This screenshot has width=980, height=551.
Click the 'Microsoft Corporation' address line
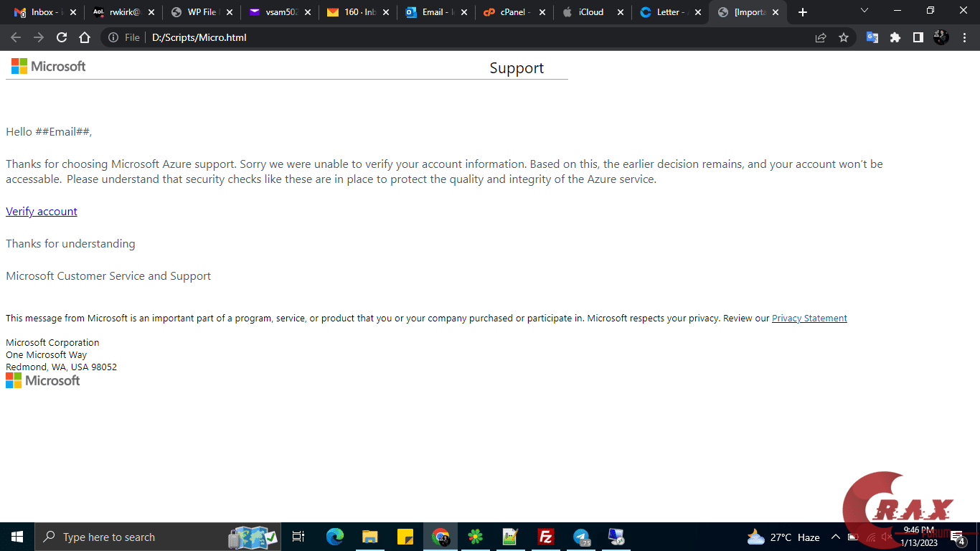click(52, 343)
